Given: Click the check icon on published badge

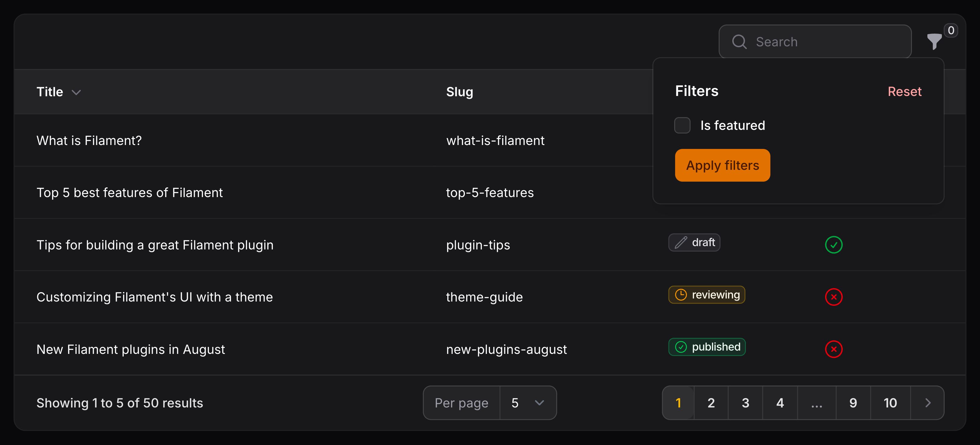Looking at the screenshot, I should (681, 347).
